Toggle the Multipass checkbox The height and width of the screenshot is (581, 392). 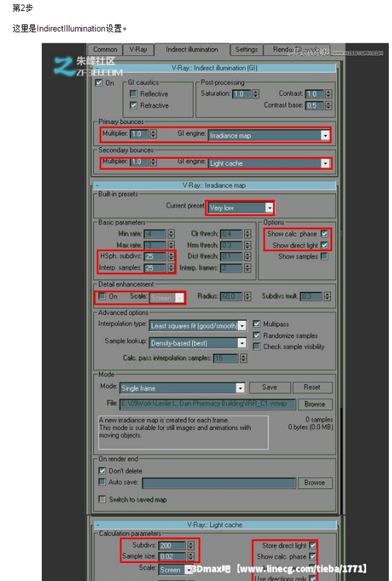[256, 324]
